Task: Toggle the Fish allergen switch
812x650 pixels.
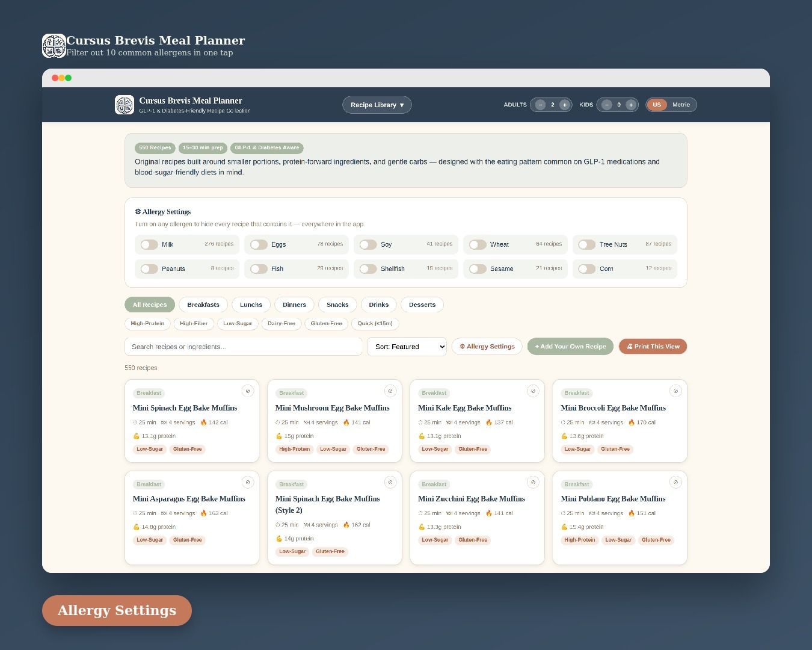Action: 259,269
